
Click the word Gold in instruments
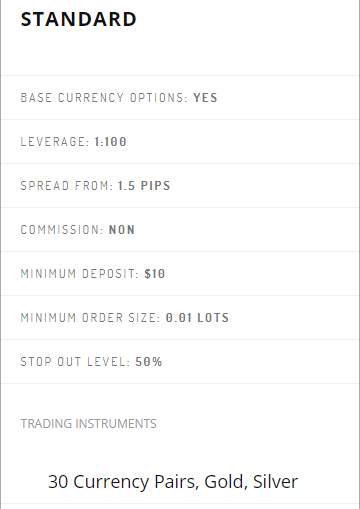[x=226, y=482]
